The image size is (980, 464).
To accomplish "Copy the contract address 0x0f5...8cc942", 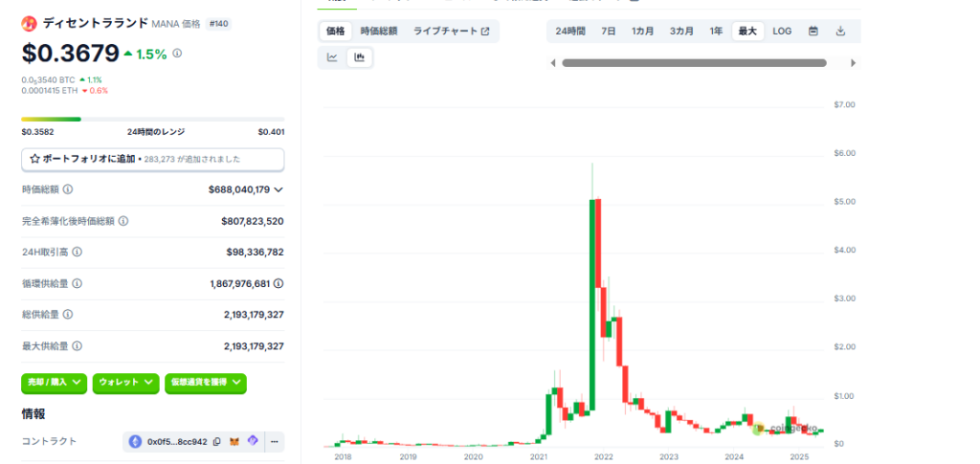I will [217, 442].
